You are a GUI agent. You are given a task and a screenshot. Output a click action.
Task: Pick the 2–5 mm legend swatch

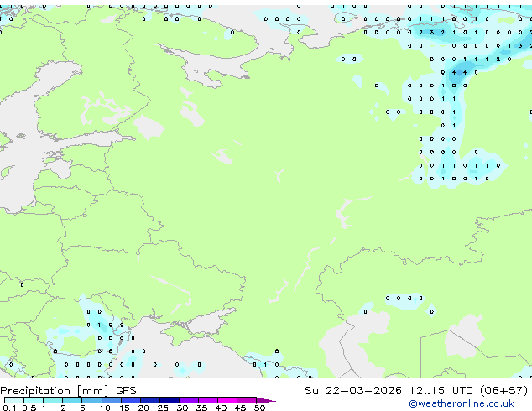(72, 400)
